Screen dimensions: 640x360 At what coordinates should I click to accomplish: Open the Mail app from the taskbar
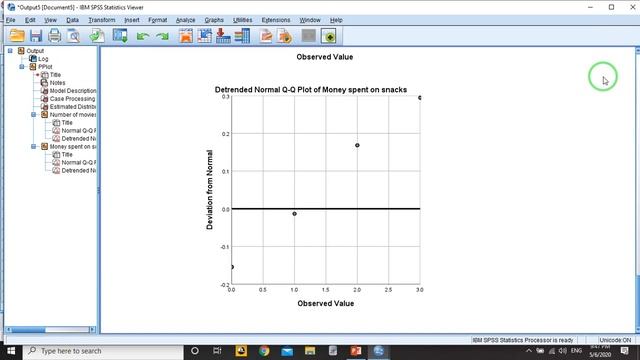(x=287, y=351)
